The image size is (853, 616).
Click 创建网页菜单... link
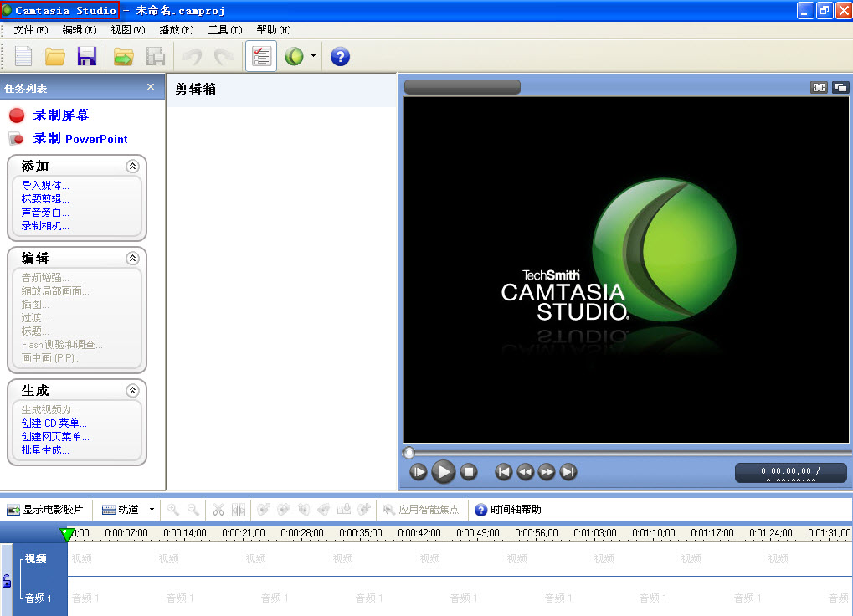pos(55,437)
